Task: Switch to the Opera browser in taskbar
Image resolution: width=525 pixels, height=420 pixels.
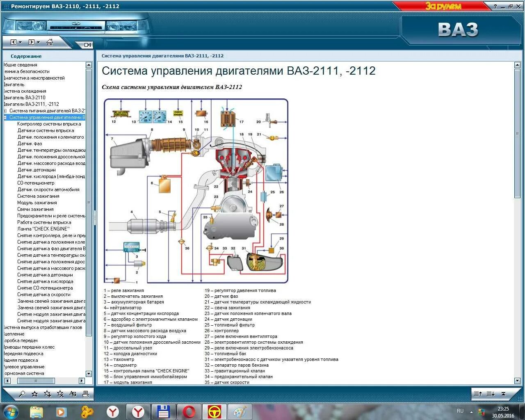Action: click(189, 411)
